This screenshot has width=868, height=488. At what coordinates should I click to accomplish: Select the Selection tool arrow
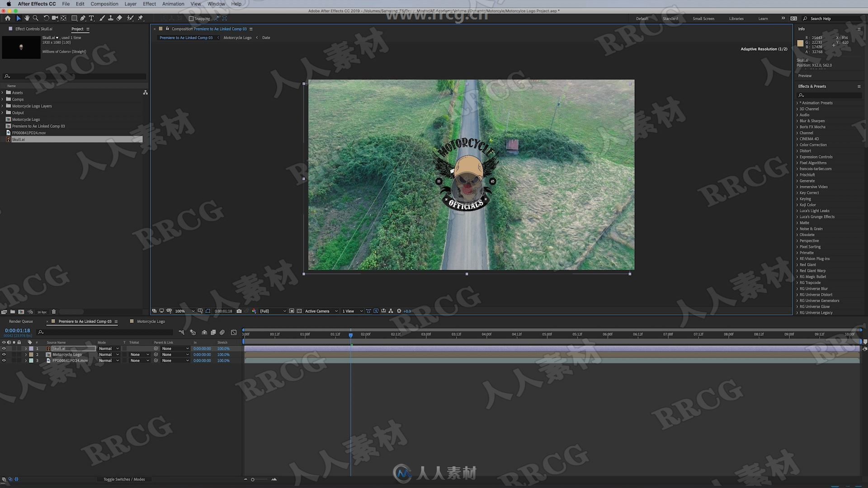coord(17,18)
